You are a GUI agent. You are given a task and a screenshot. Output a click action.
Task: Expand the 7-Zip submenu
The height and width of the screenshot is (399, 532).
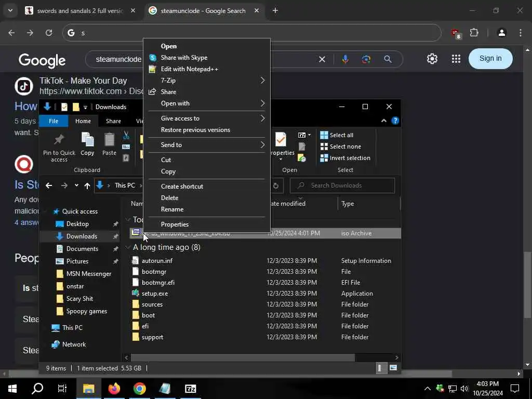point(207,81)
